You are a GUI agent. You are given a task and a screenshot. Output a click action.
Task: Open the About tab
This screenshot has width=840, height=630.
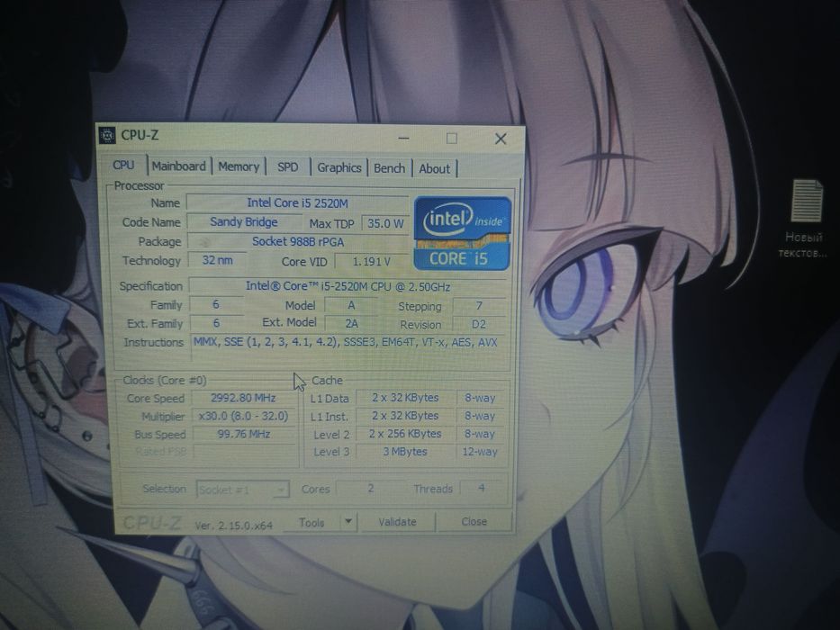(435, 169)
